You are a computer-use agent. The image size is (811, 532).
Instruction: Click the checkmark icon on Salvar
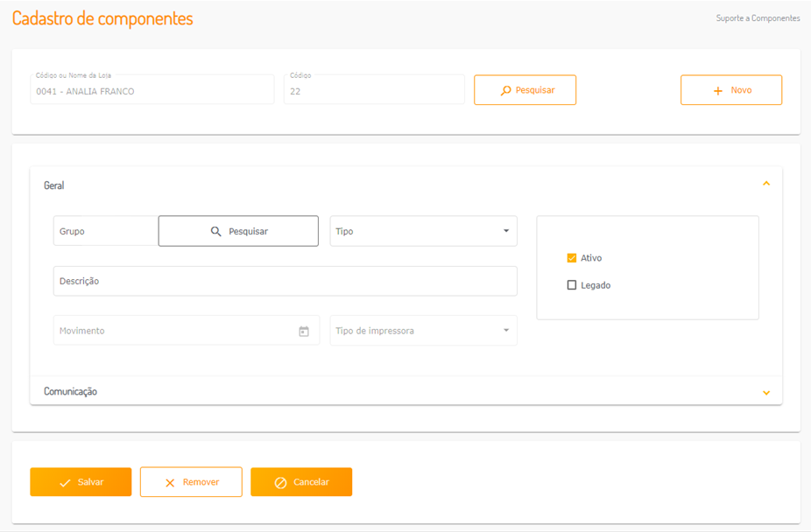coord(65,483)
